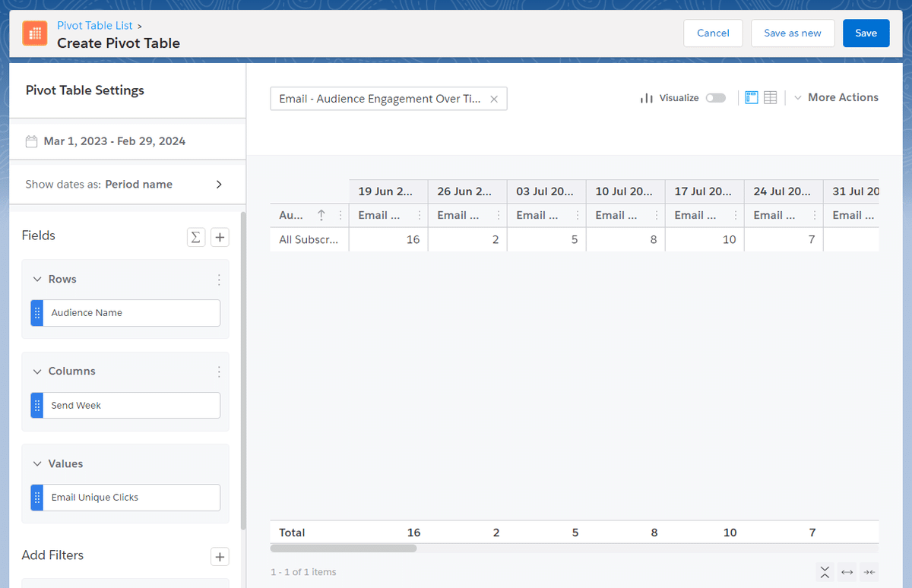Click the 26 Jun week column header
Screen dimensions: 912x588
coord(467,191)
